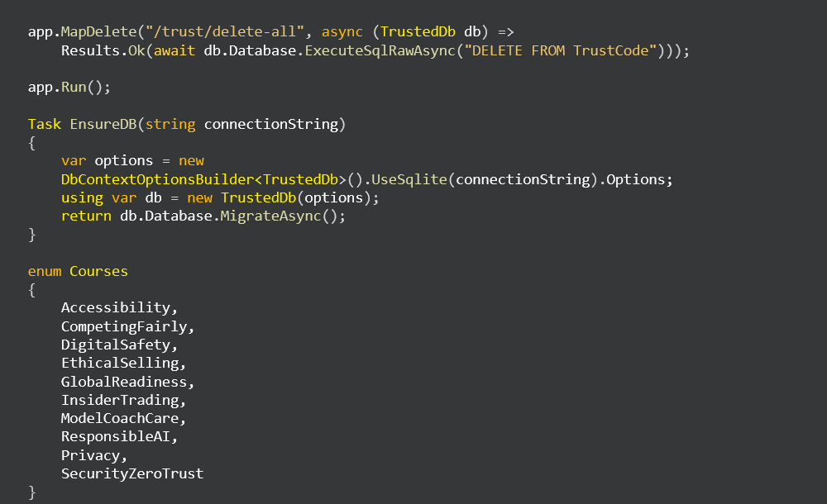
Task: Click the InsiderTrading enum member
Action: pyautogui.click(x=120, y=400)
